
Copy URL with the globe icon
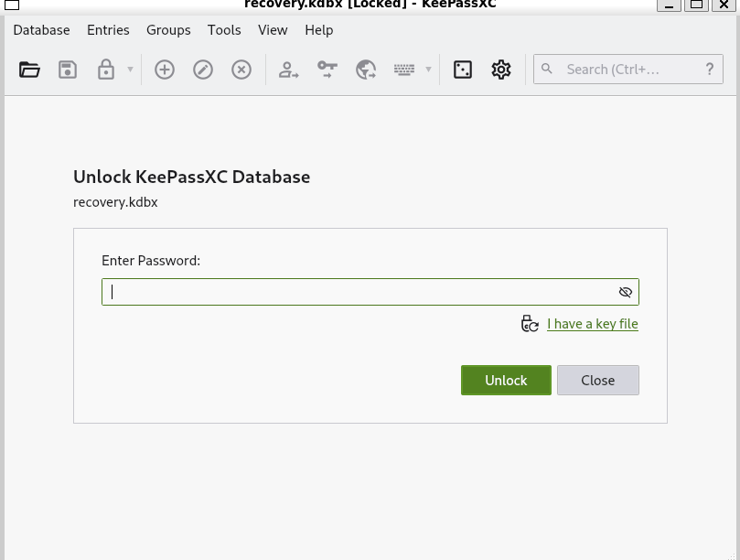366,70
